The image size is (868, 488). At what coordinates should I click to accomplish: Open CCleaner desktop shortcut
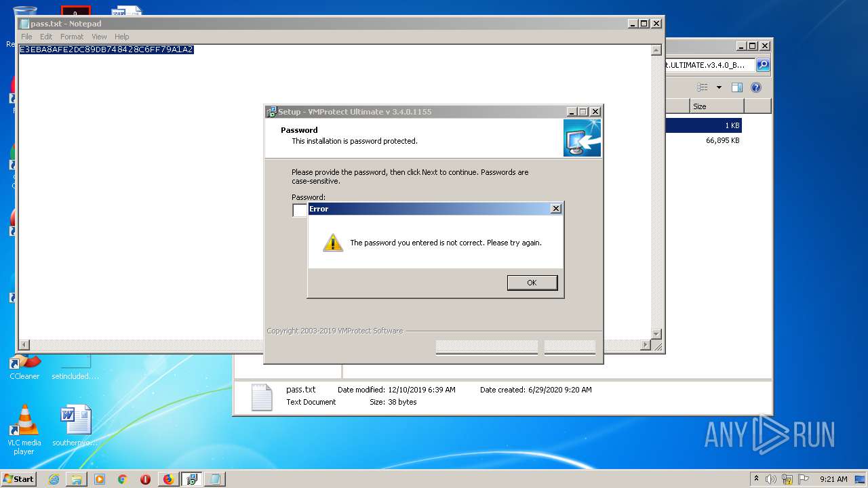(x=24, y=367)
